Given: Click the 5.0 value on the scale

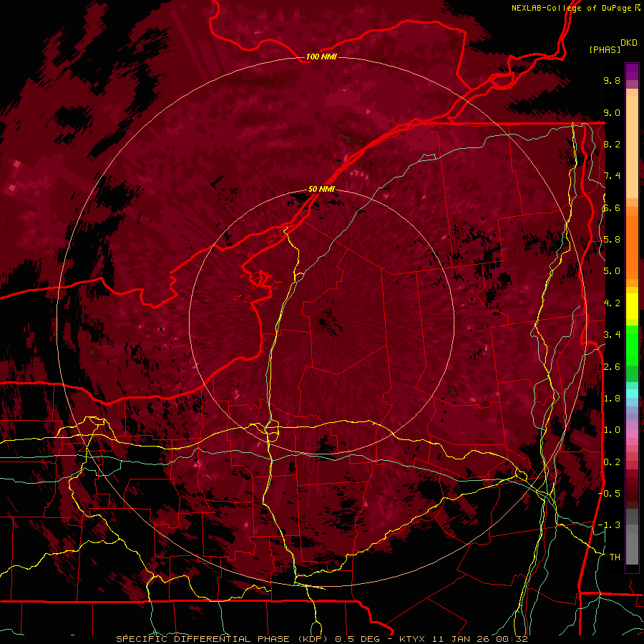Looking at the screenshot, I should [612, 271].
